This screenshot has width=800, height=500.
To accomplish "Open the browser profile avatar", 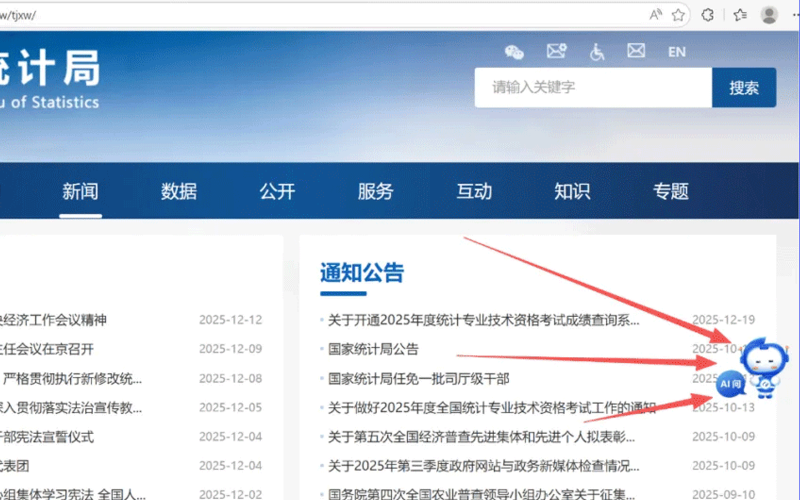I will point(769,15).
